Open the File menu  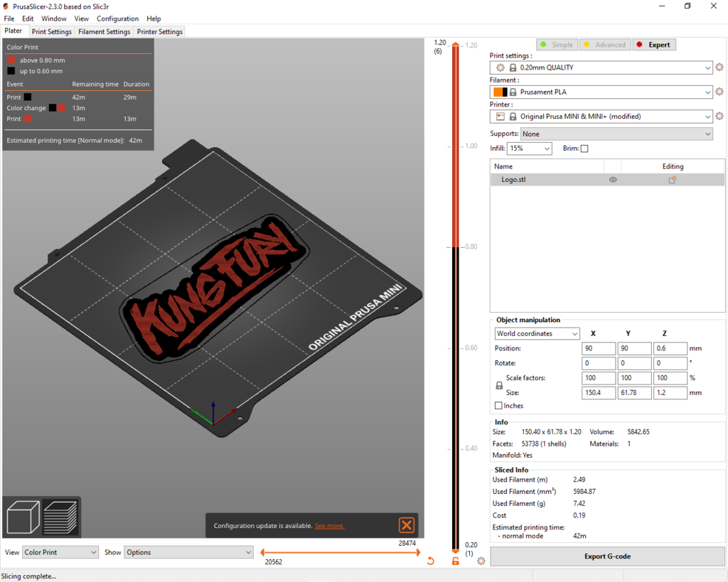pyautogui.click(x=9, y=18)
